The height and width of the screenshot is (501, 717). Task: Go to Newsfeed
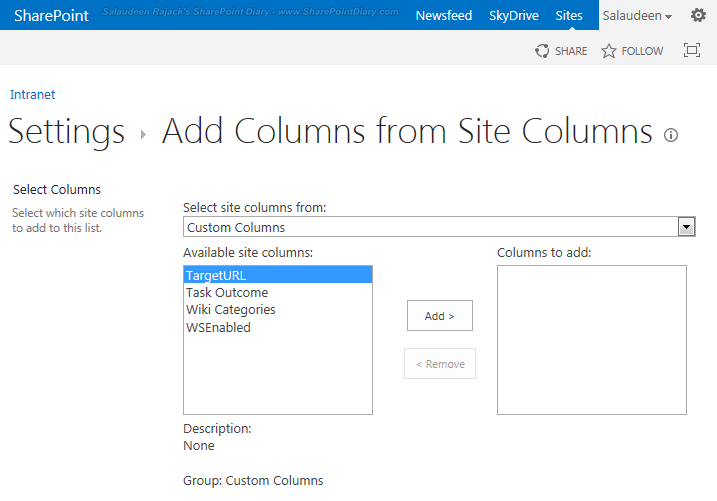(x=444, y=16)
